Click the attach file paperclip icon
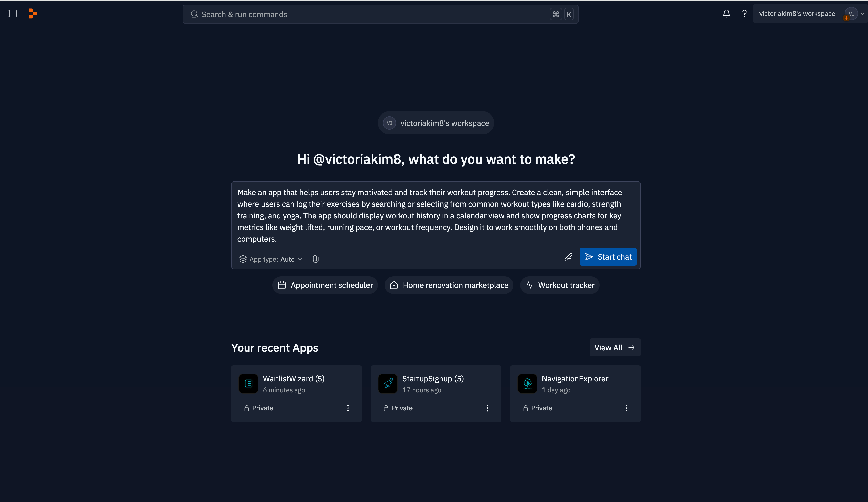Screen dimensions: 868x502 [x=316, y=259]
